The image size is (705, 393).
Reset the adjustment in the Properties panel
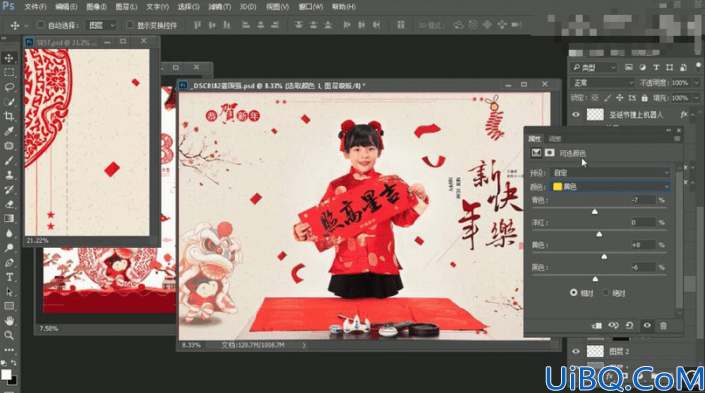[629, 326]
